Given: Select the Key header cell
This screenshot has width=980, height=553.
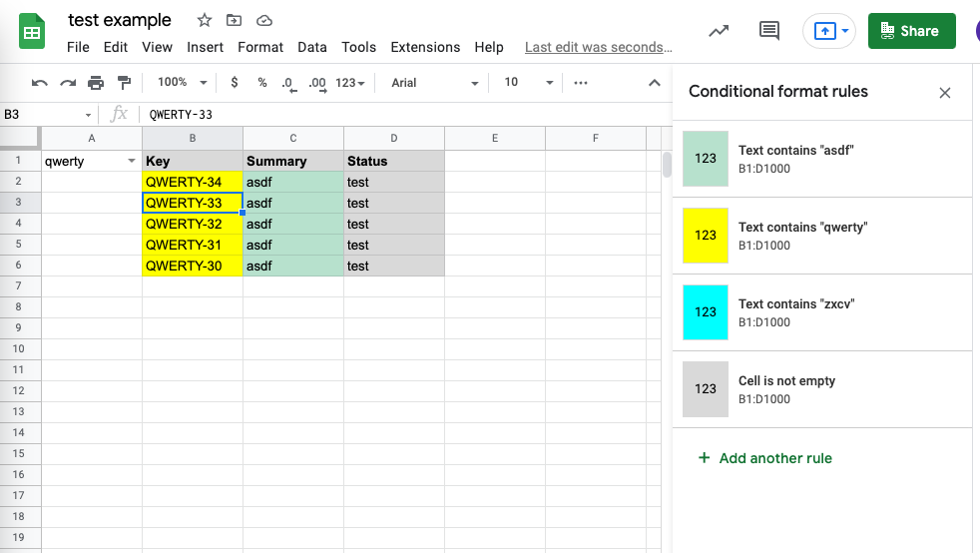Looking at the screenshot, I should coord(193,162).
